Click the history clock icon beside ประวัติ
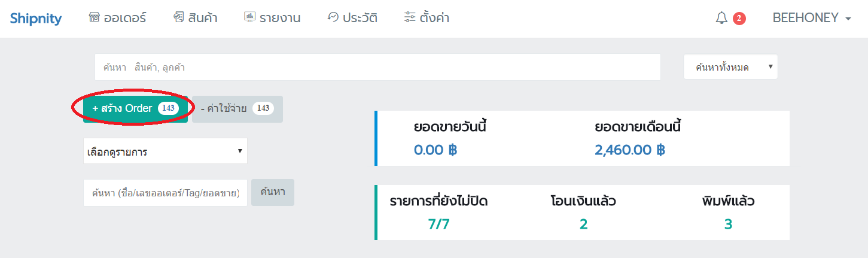This screenshot has height=258, width=868. point(333,17)
